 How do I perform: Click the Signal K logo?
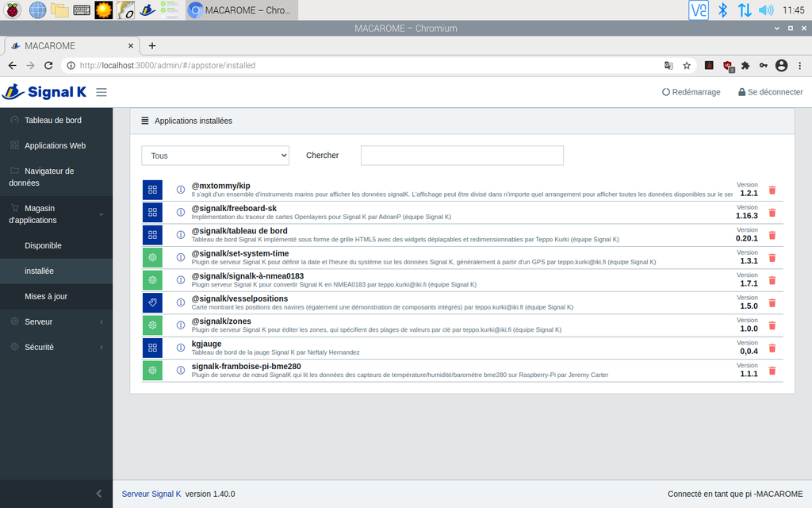45,92
